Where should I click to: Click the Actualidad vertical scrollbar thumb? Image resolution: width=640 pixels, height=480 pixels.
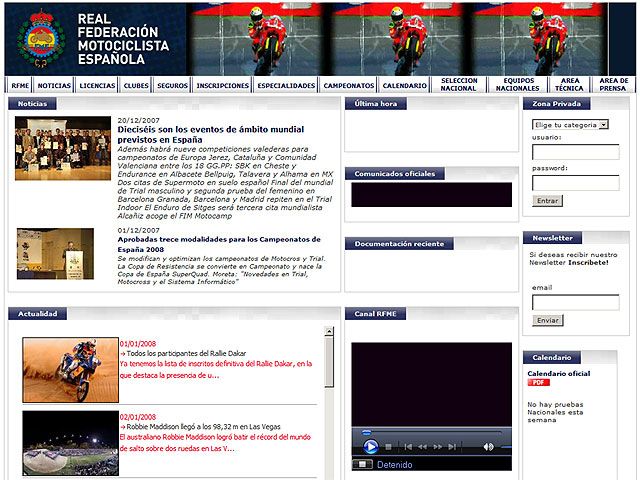pyautogui.click(x=329, y=362)
